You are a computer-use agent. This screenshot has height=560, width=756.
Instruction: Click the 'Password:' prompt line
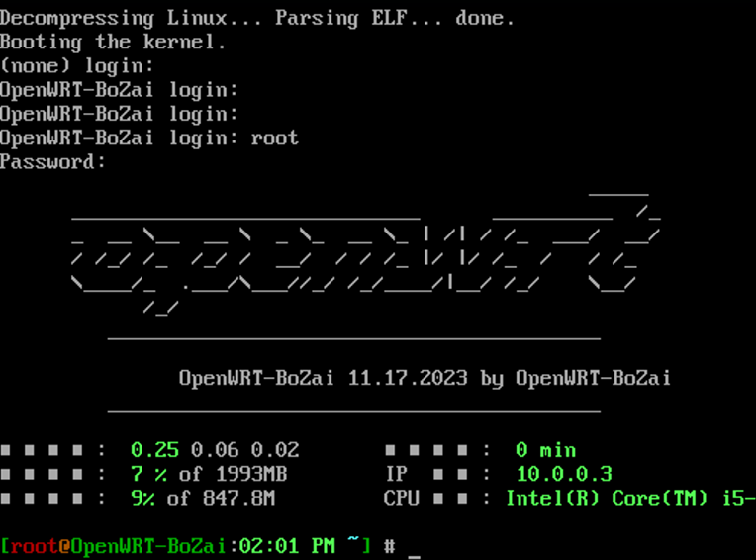tap(52, 162)
